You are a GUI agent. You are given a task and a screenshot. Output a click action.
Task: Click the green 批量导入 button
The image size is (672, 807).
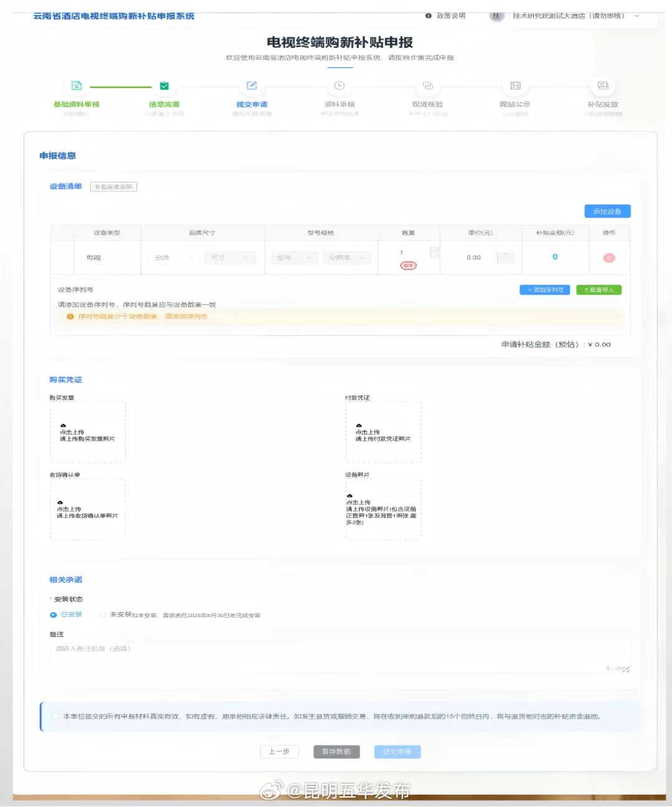(x=599, y=290)
